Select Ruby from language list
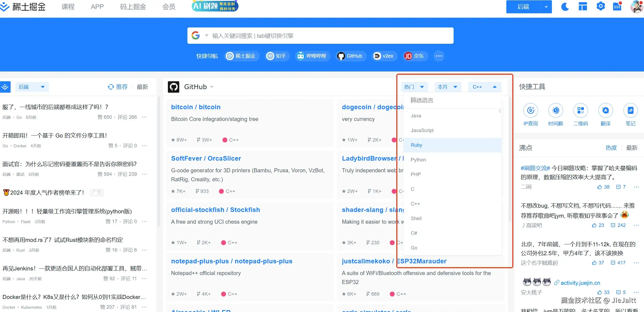The width and height of the screenshot is (644, 312). 416,145
